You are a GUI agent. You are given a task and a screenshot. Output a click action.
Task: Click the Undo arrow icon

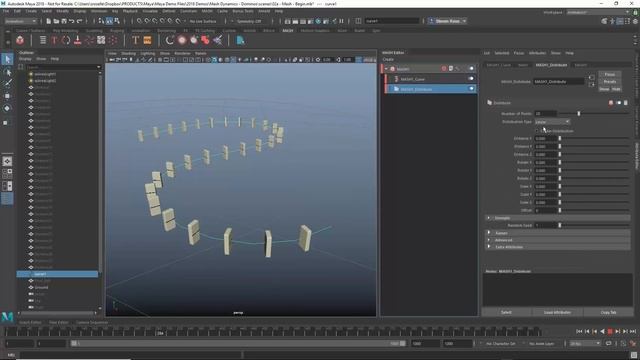tap(71, 21)
